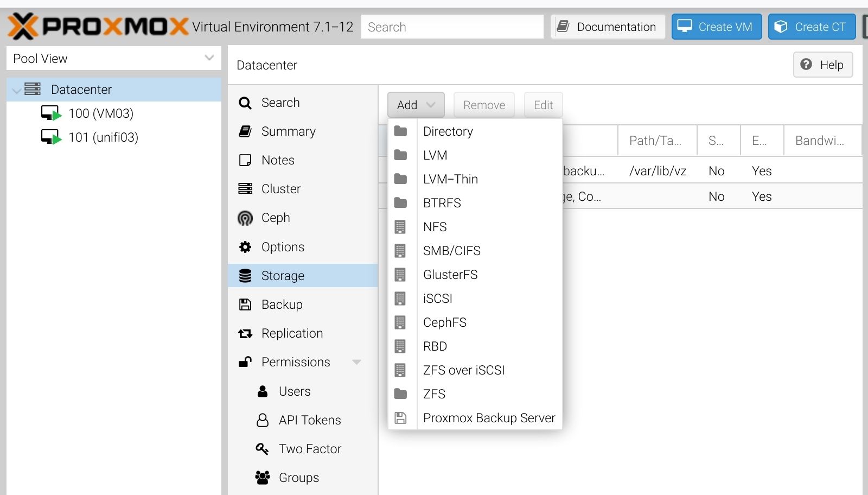Choose CephFS storage type

click(475, 322)
